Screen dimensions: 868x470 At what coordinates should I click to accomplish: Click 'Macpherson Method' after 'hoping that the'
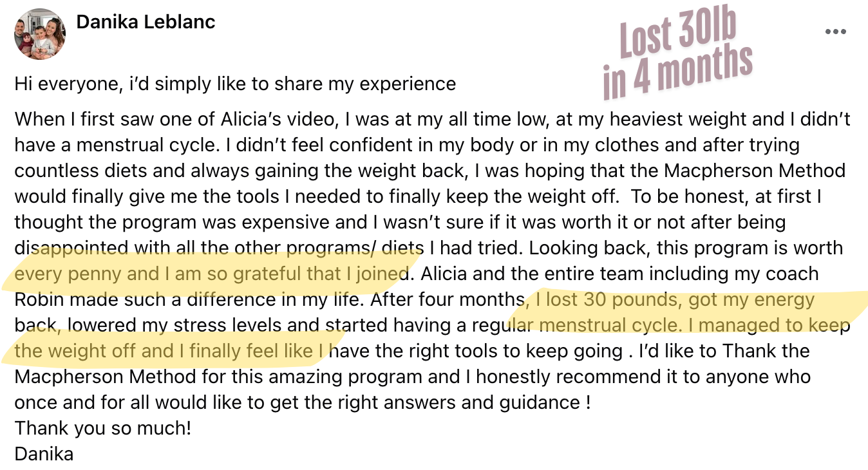(x=755, y=171)
